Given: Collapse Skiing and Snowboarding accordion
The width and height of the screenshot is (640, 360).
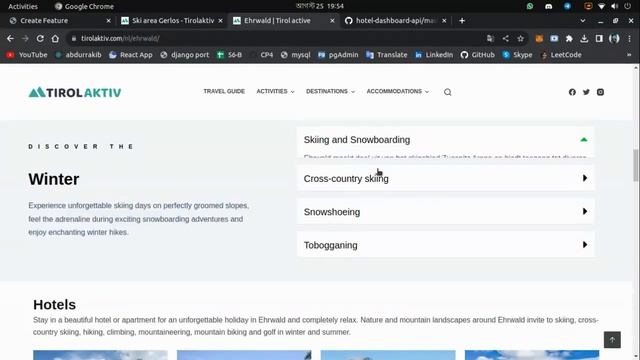Looking at the screenshot, I should coord(445,140).
